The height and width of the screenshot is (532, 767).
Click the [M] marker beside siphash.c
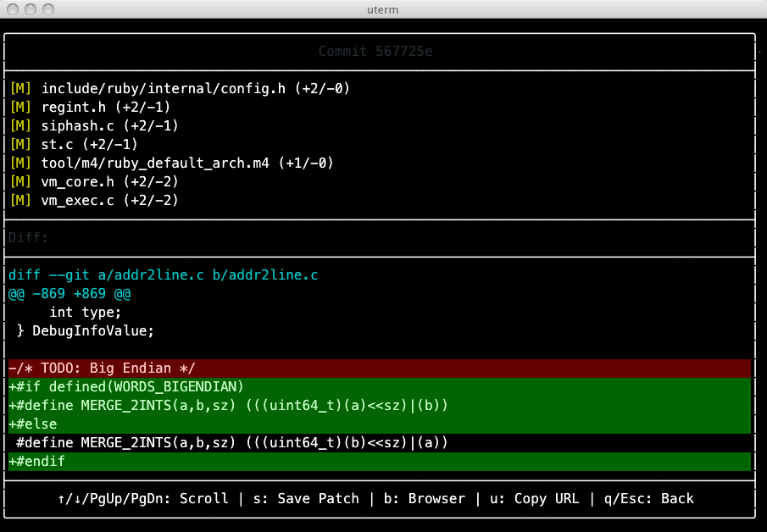click(20, 125)
